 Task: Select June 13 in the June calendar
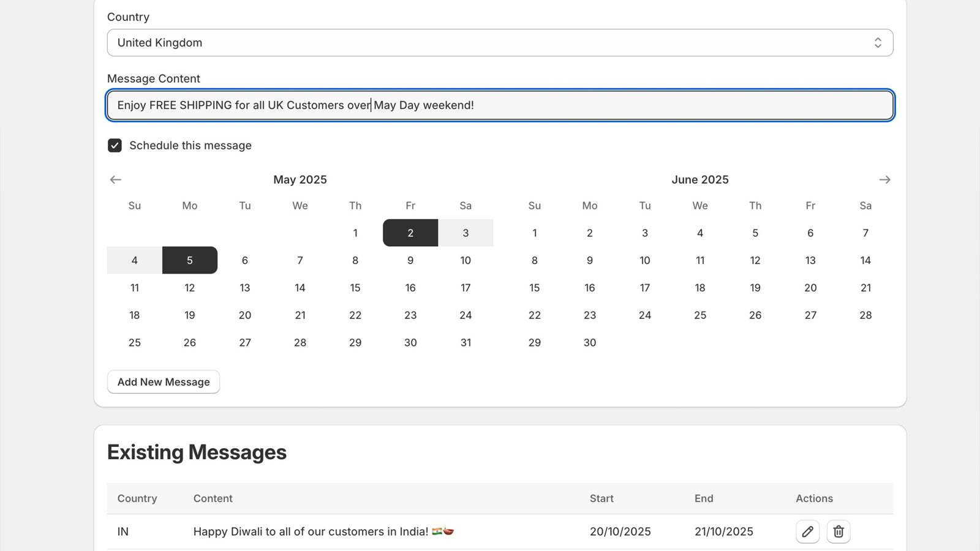810,260
